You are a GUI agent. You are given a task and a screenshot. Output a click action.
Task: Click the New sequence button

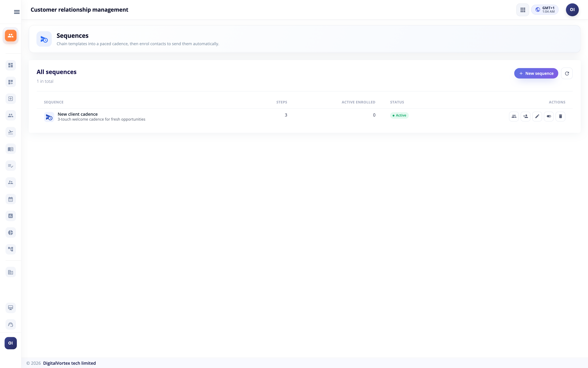tap(536, 73)
